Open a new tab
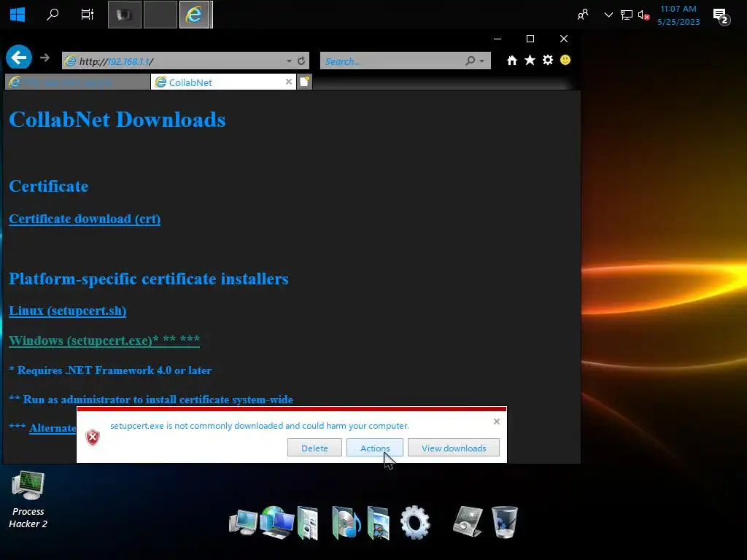 [x=304, y=82]
